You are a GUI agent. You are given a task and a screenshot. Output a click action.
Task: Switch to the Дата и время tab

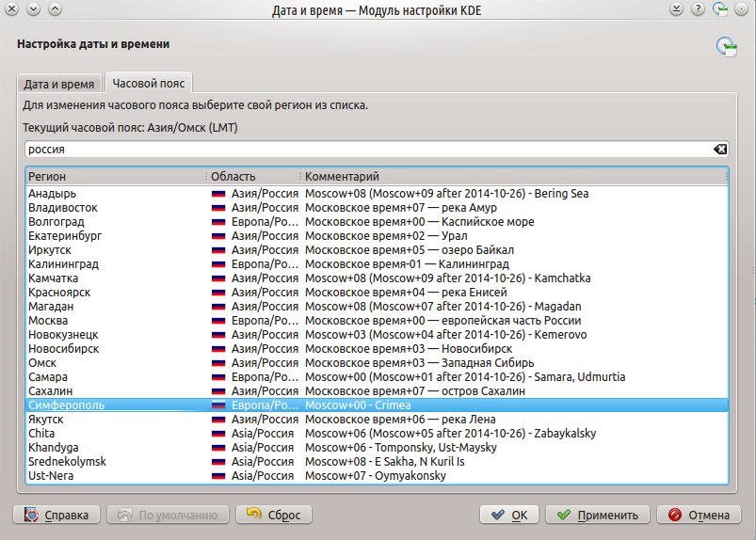58,84
